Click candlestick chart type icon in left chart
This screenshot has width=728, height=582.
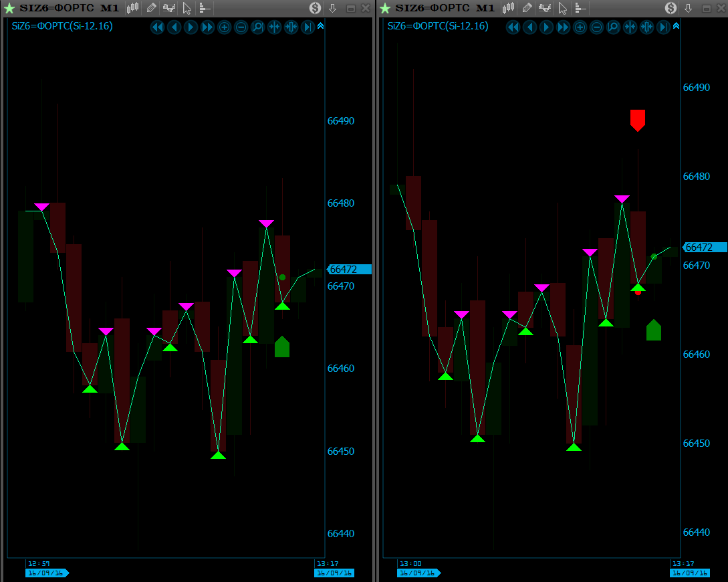click(133, 8)
